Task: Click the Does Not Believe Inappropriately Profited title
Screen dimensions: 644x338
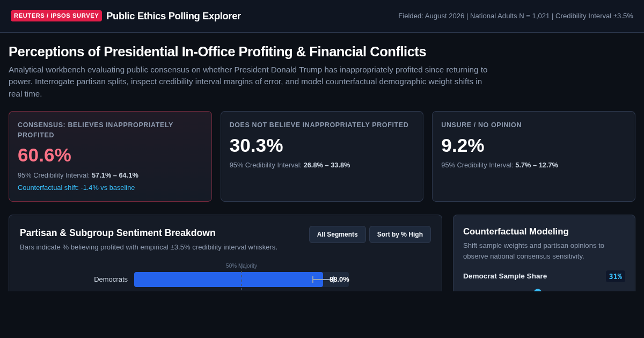Action: point(319,125)
